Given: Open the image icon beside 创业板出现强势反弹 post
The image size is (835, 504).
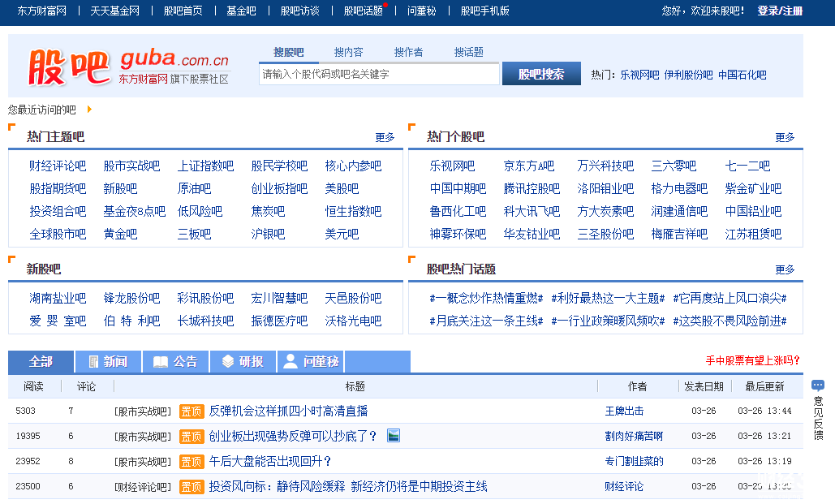Looking at the screenshot, I should click(393, 436).
